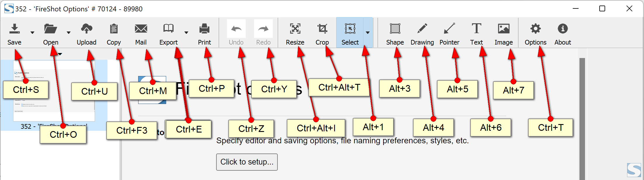The height and width of the screenshot is (180, 644).
Task: Copy the capture to clipboard
Action: click(x=114, y=29)
